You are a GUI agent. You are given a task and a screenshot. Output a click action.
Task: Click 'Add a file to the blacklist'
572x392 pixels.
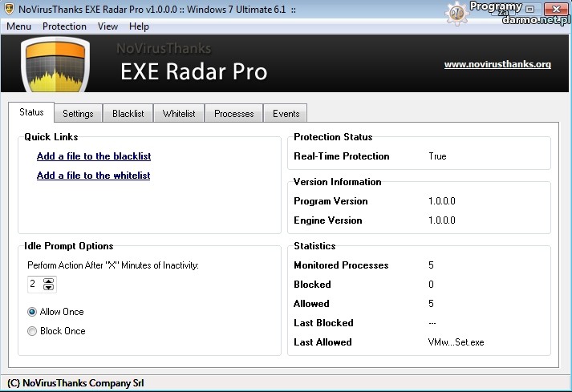94,156
